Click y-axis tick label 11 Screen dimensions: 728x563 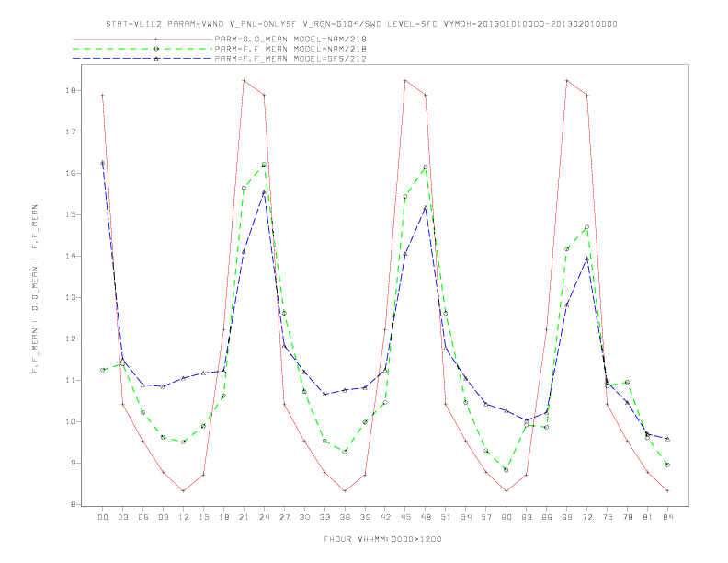click(70, 380)
